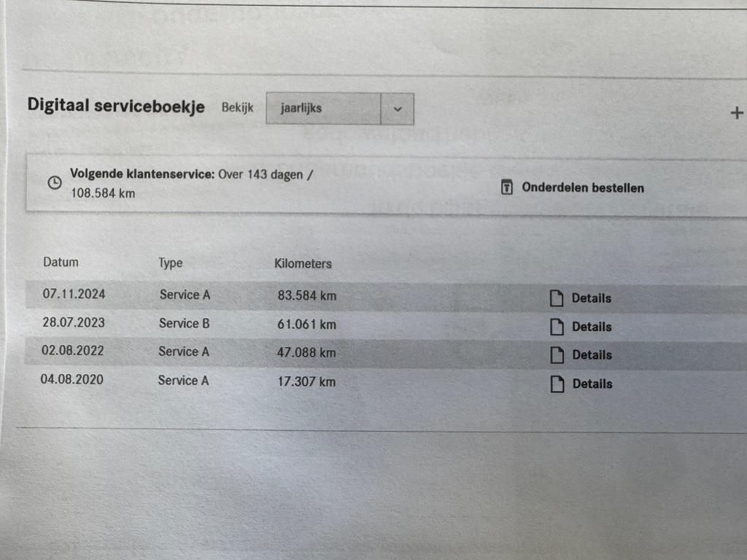The width and height of the screenshot is (747, 560).
Task: View Details for the 61.061 km service
Action: (592, 327)
